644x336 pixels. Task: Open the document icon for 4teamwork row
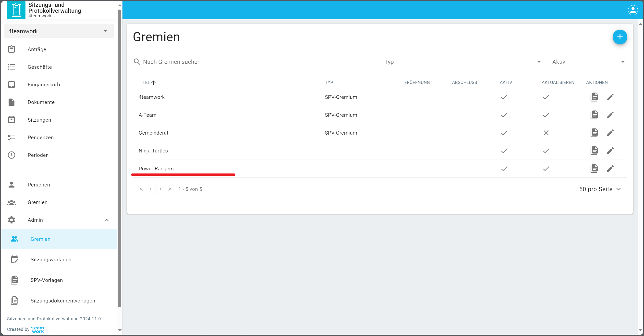[594, 97]
